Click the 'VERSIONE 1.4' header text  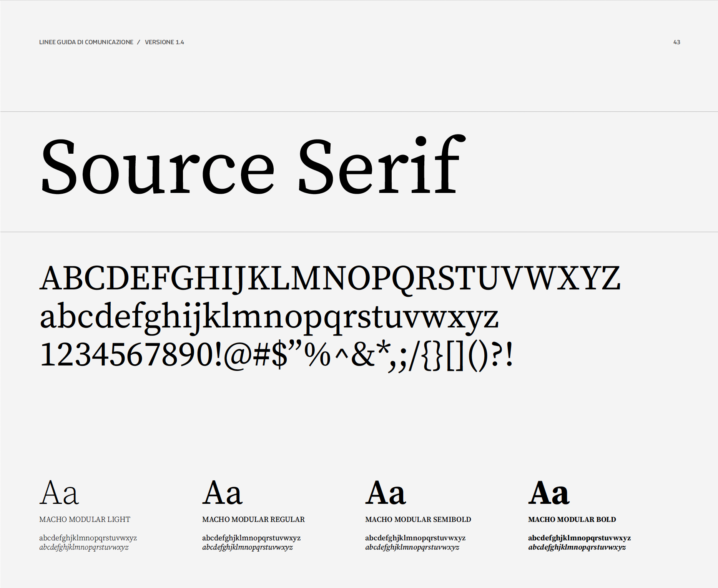(x=165, y=42)
